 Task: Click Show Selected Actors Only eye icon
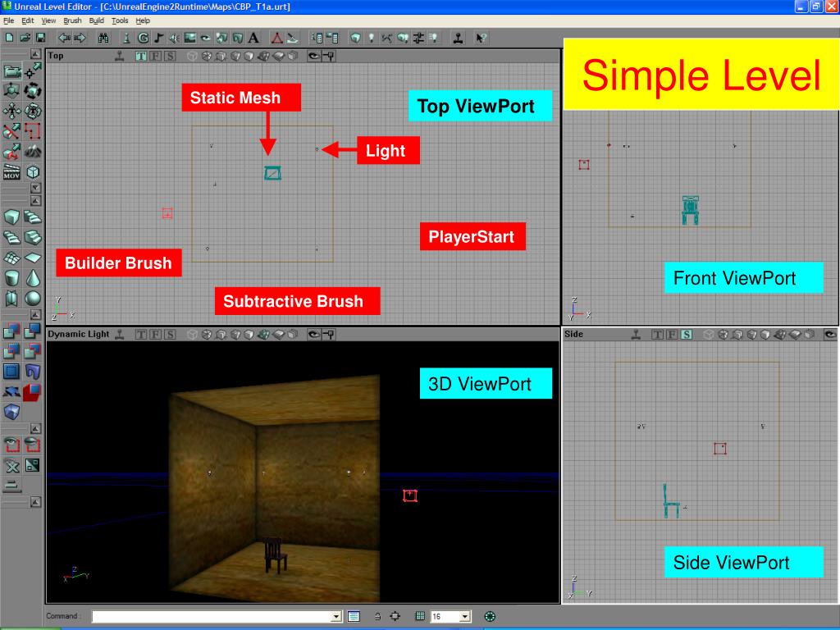click(x=11, y=445)
